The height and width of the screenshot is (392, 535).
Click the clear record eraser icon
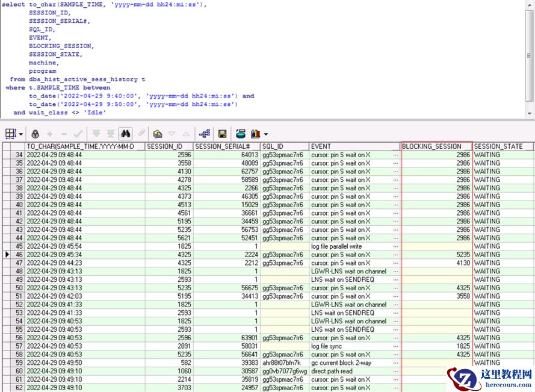pos(141,134)
